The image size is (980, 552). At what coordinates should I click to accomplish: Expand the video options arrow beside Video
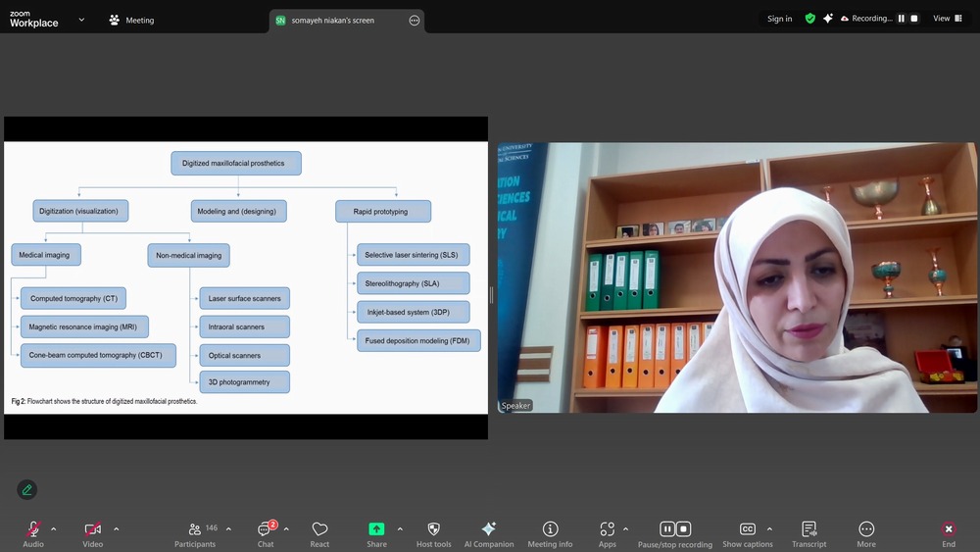pyautogui.click(x=116, y=529)
